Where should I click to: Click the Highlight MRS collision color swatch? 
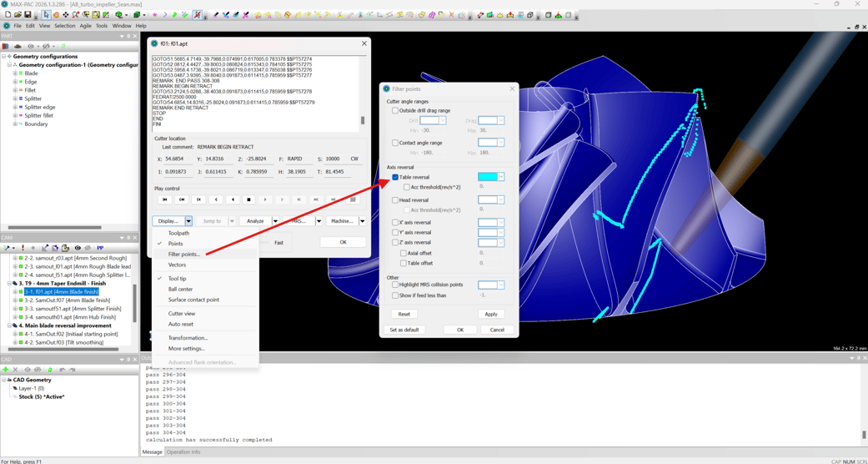pos(488,285)
